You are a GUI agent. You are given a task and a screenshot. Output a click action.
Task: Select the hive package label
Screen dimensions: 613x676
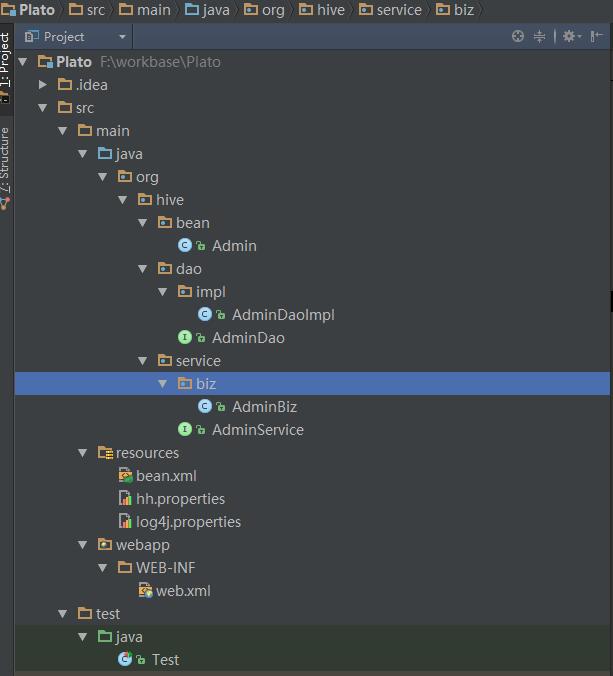click(x=170, y=200)
